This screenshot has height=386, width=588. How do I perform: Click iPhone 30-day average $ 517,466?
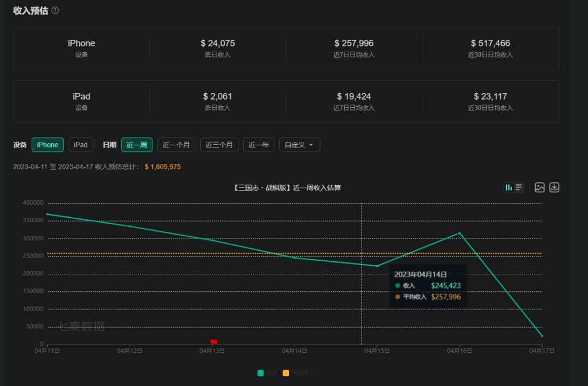tap(490, 44)
